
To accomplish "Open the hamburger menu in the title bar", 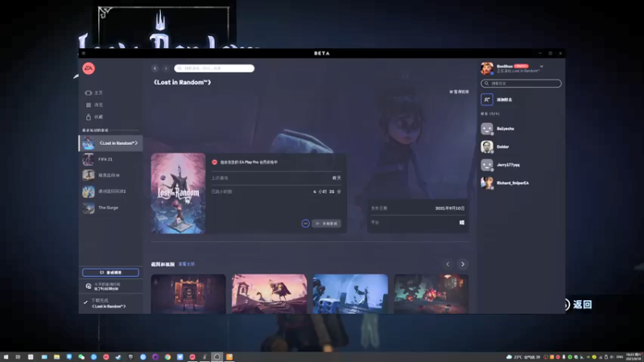I will [84, 53].
